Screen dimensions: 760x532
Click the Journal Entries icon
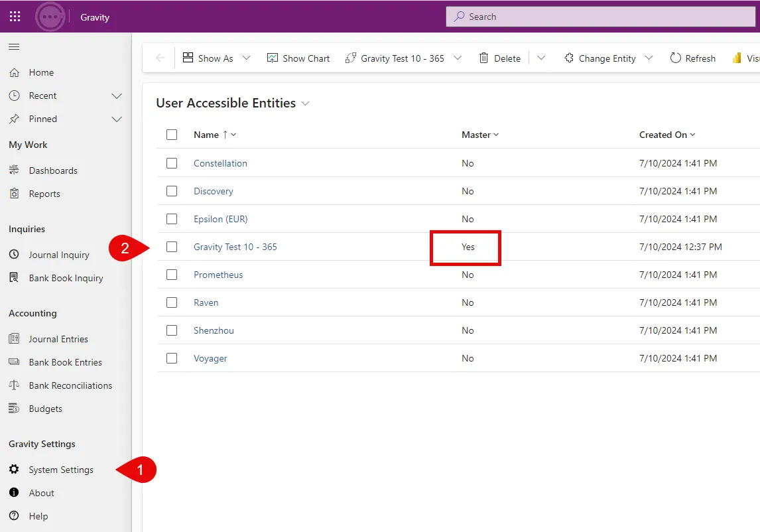point(15,338)
